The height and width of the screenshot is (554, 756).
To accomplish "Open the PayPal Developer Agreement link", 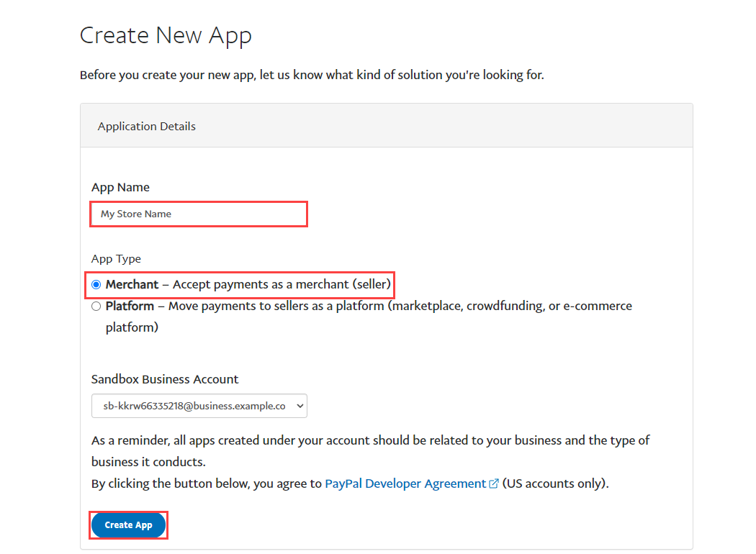I will tap(405, 483).
